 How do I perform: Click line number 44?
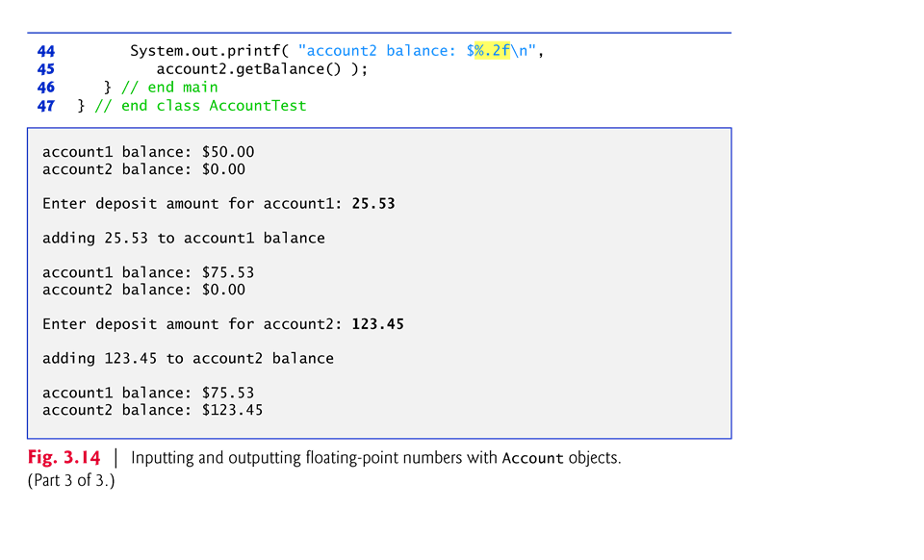(46, 51)
